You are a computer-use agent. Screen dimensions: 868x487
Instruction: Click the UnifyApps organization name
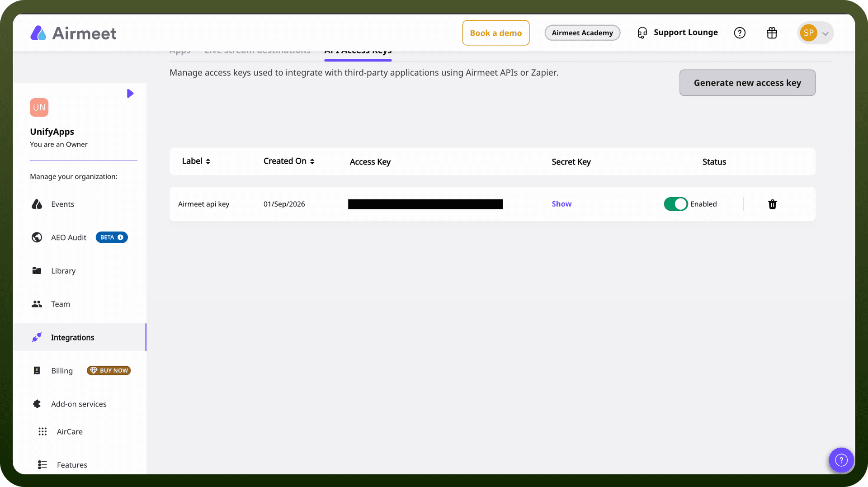pyautogui.click(x=52, y=132)
